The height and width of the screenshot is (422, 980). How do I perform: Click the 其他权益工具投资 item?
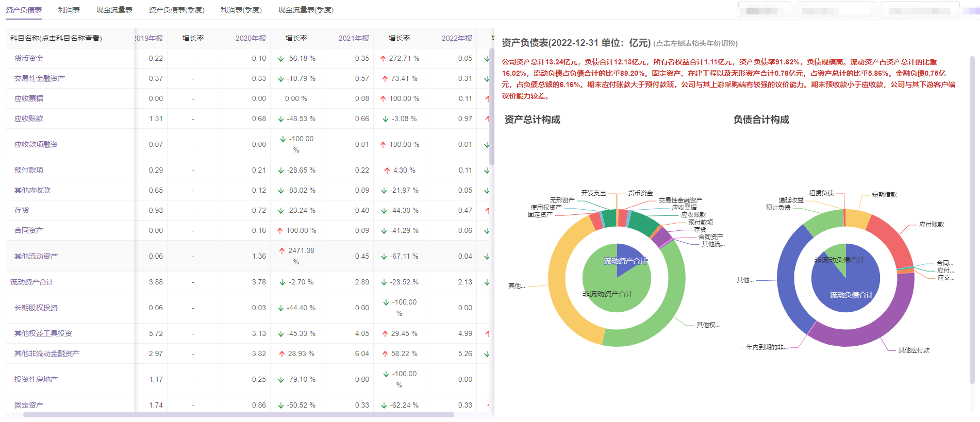(x=43, y=333)
